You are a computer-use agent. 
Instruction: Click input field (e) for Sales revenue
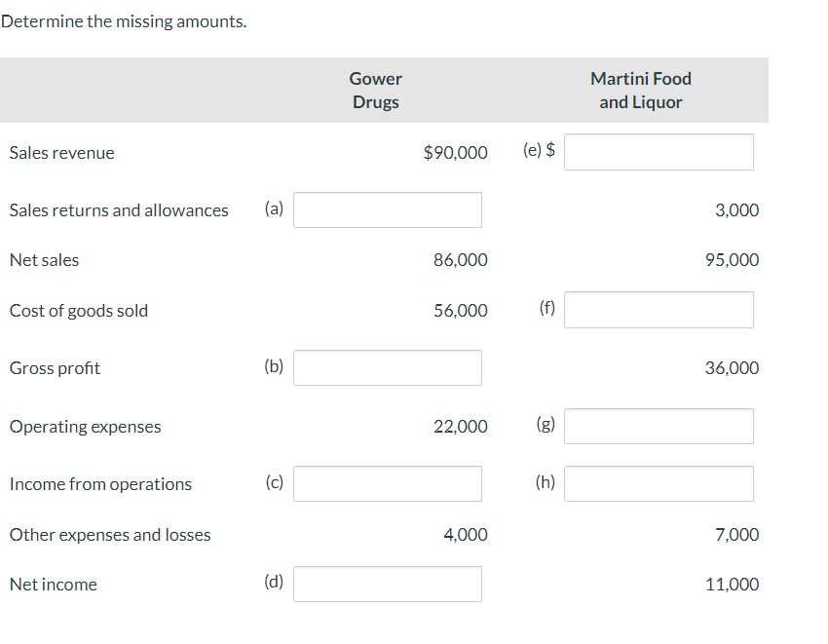659,151
